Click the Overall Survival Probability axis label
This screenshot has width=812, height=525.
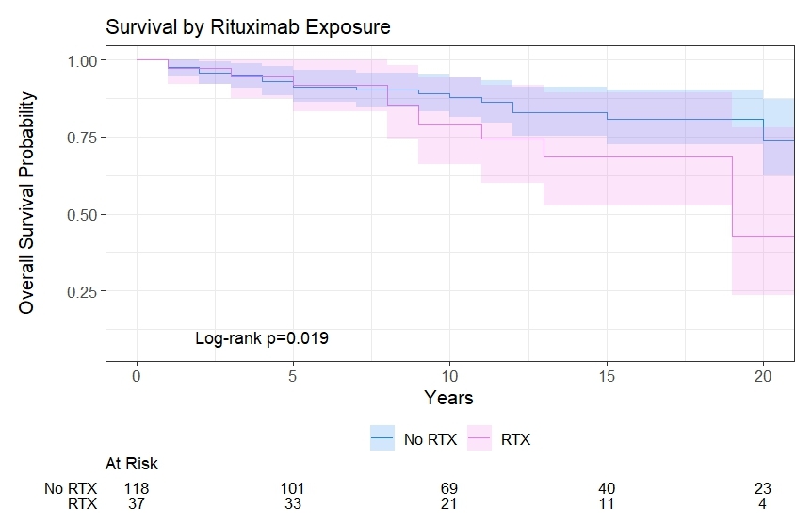[27, 203]
